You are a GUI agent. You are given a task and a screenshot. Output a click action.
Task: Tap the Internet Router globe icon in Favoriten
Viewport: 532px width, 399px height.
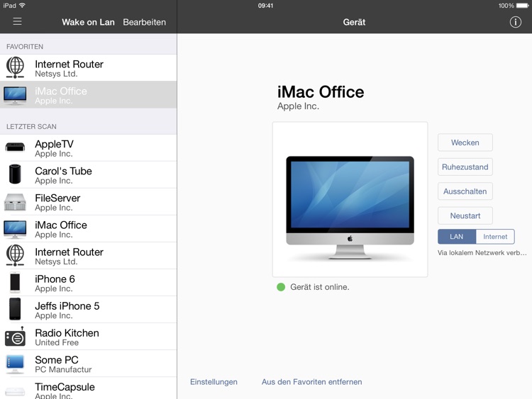click(x=16, y=67)
